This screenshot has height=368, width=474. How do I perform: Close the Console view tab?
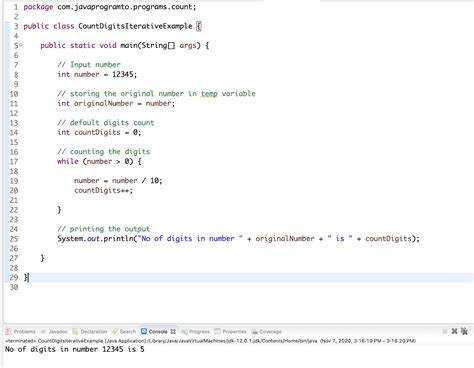[x=173, y=331]
